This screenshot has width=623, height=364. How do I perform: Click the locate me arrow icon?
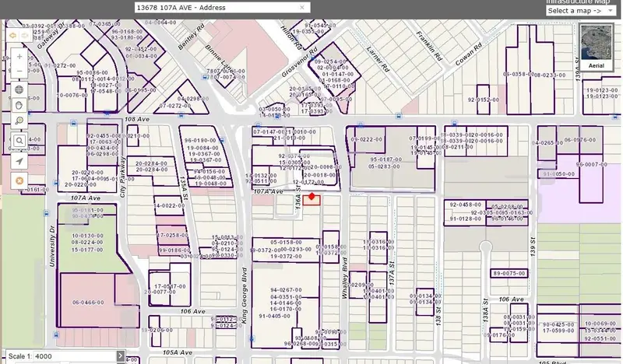19,160
